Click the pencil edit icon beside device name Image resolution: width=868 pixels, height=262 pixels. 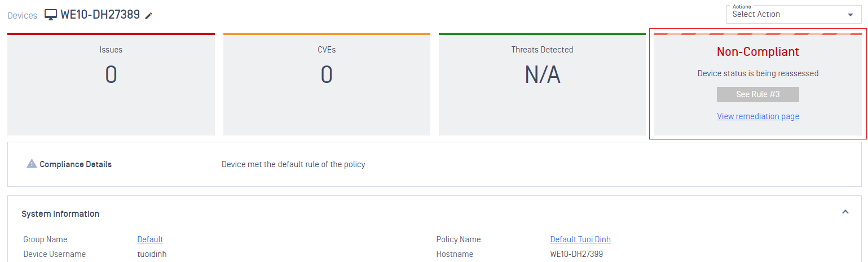pos(149,16)
